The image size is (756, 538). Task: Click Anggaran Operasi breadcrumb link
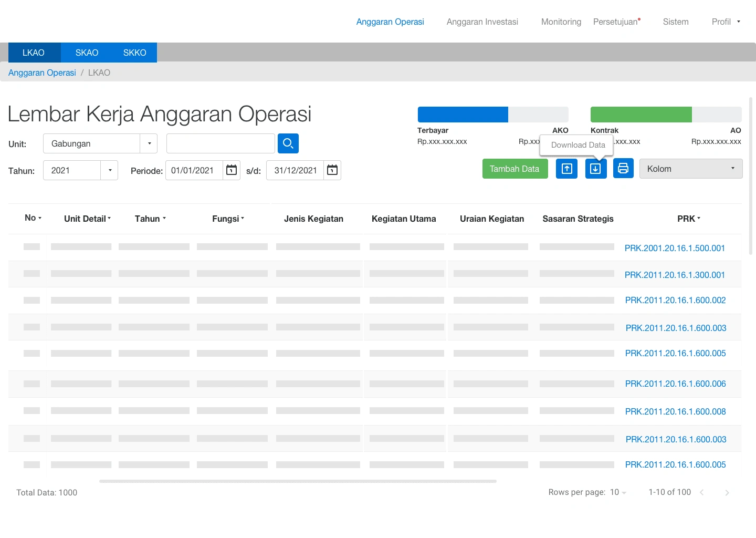pos(42,73)
